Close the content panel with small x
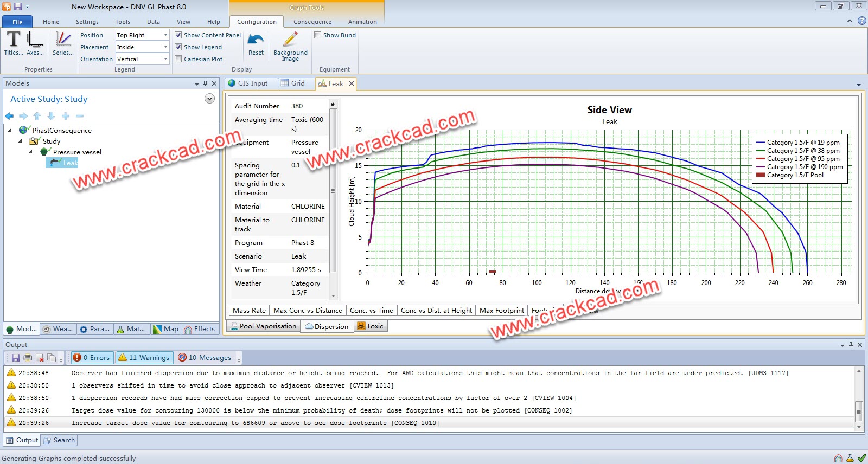 333,105
